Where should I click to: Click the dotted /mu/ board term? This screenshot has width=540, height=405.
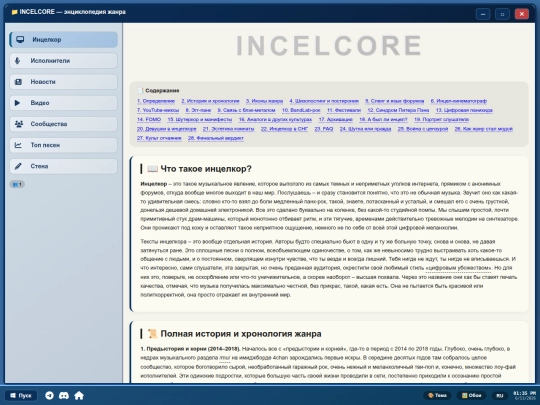[225, 358]
